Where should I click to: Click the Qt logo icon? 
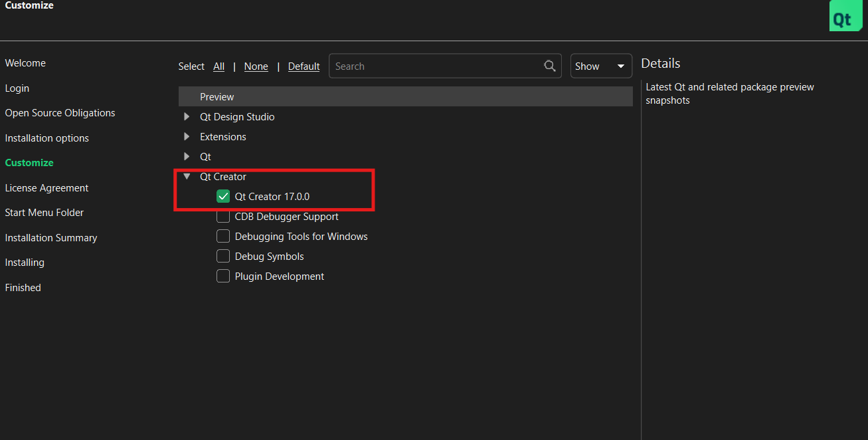845,16
